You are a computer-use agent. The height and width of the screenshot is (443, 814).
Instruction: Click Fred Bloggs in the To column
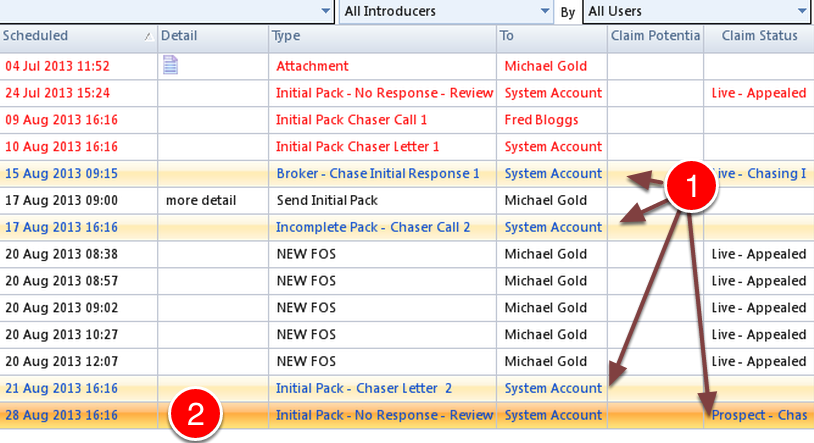pyautogui.click(x=541, y=120)
